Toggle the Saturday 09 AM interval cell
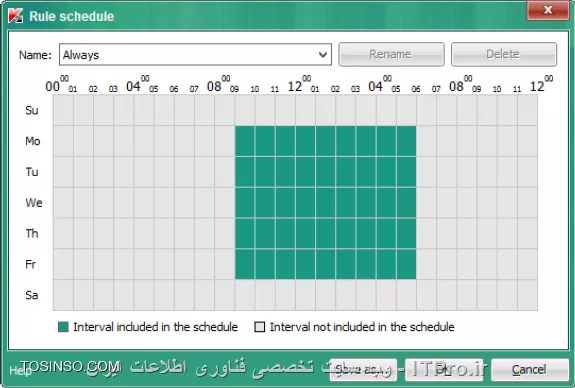 pos(245,295)
